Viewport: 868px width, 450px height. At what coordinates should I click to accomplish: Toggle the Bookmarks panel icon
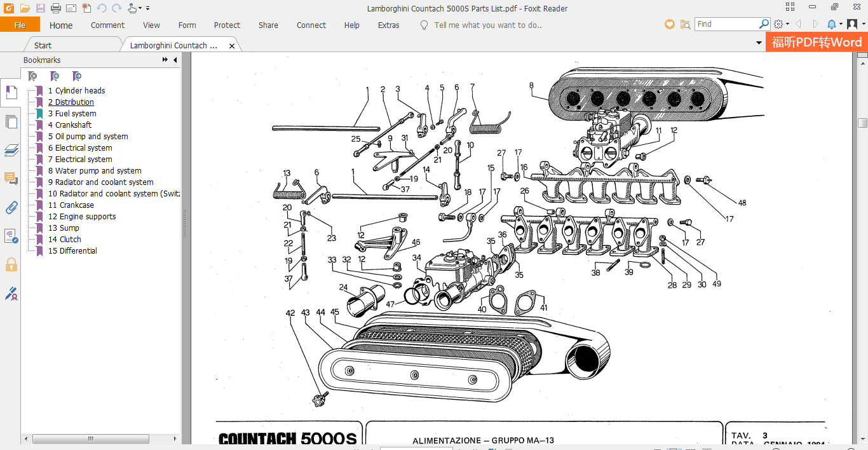tap(11, 92)
